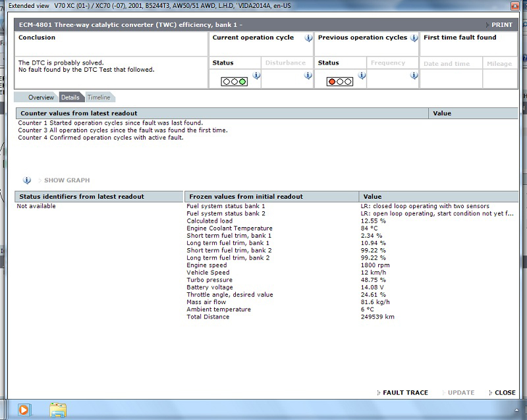The image size is (527, 420).
Task: Select the Details tab
Action: [70, 97]
